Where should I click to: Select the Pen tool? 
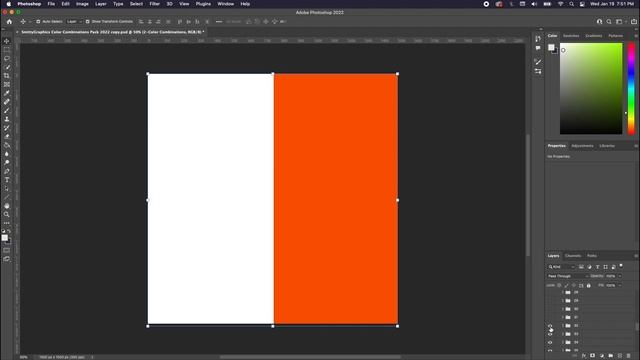(x=7, y=171)
